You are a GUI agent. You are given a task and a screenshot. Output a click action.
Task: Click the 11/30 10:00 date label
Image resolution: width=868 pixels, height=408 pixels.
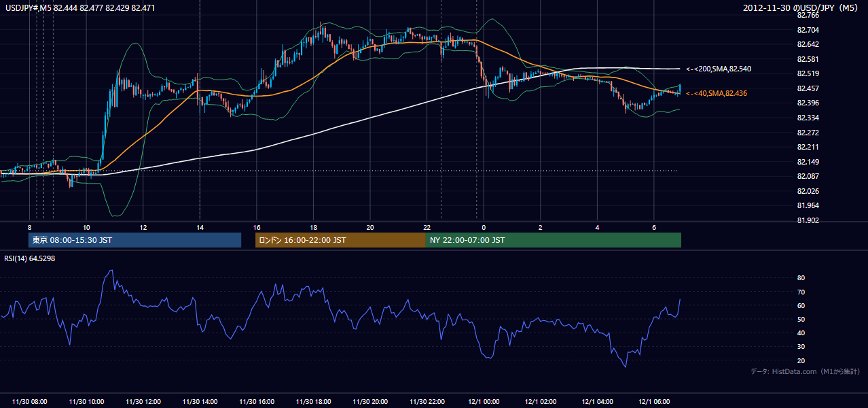(x=86, y=402)
